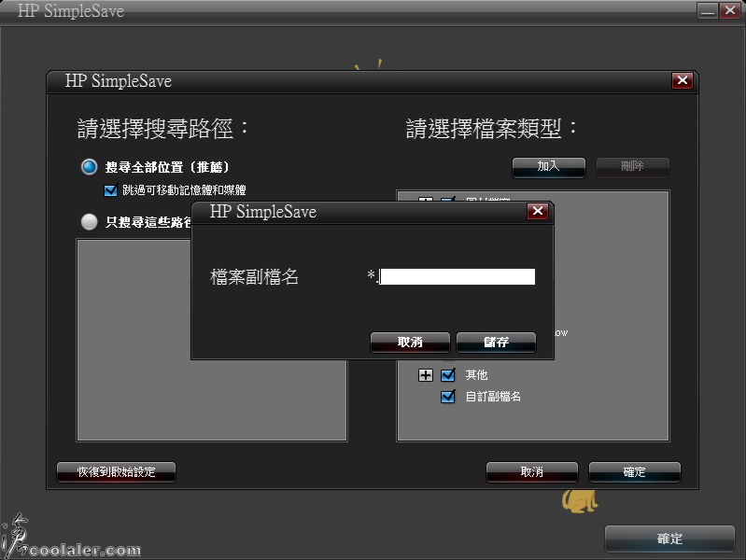Click 儲存 to save the extension
This screenshot has width=746, height=560.
[x=496, y=343]
